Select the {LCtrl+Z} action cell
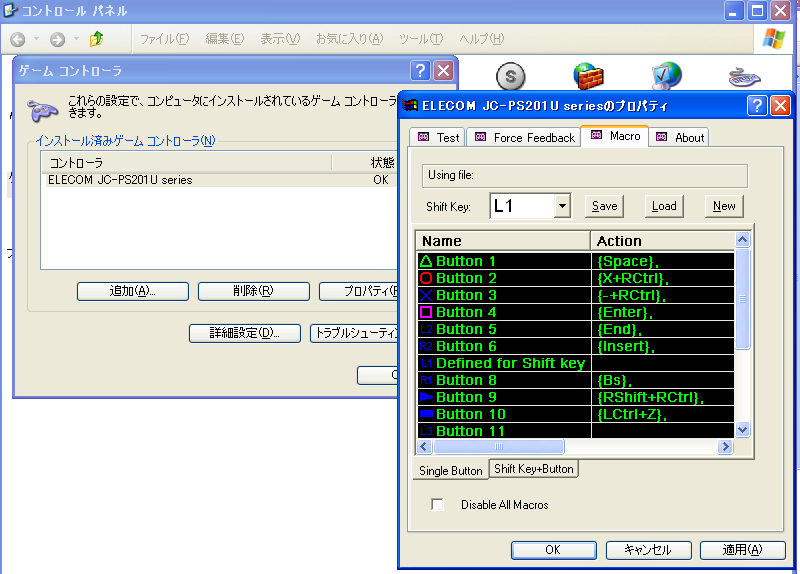The height and width of the screenshot is (574, 800). point(663,414)
